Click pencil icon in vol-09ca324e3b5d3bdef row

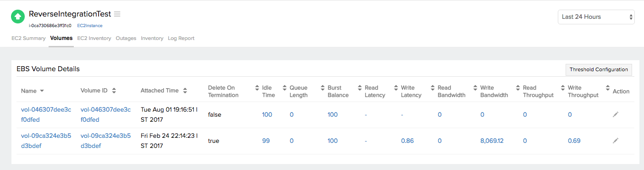(616, 141)
